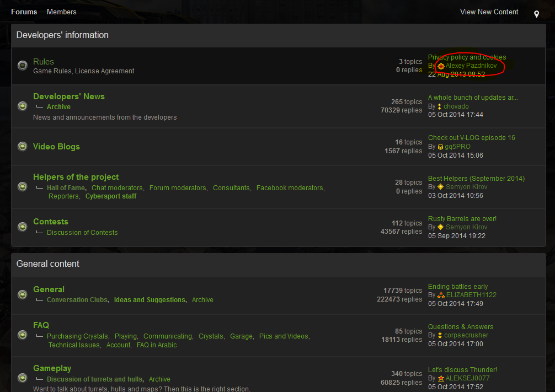This screenshot has height=392, width=555.
Task: Click the Video Blogs forum status icon
Action: click(23, 146)
